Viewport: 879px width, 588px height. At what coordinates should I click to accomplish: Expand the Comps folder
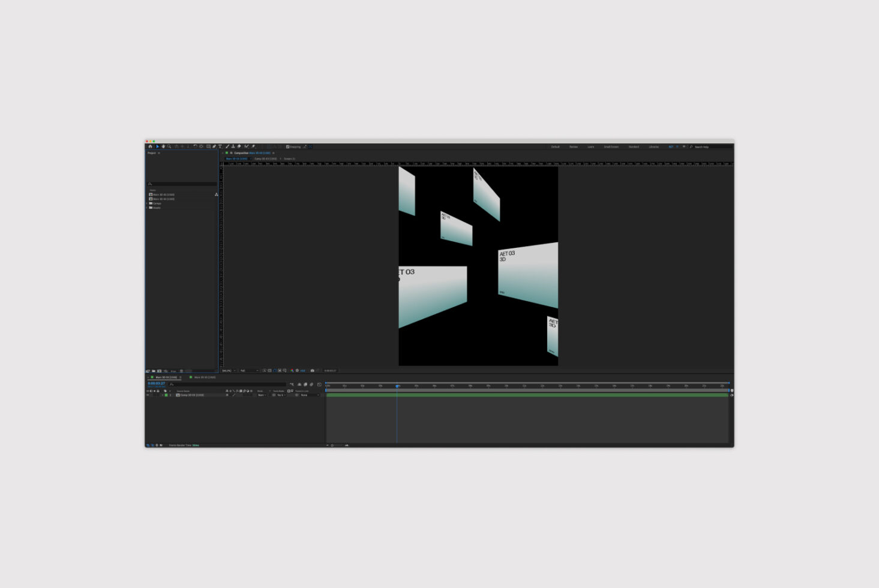click(146, 203)
